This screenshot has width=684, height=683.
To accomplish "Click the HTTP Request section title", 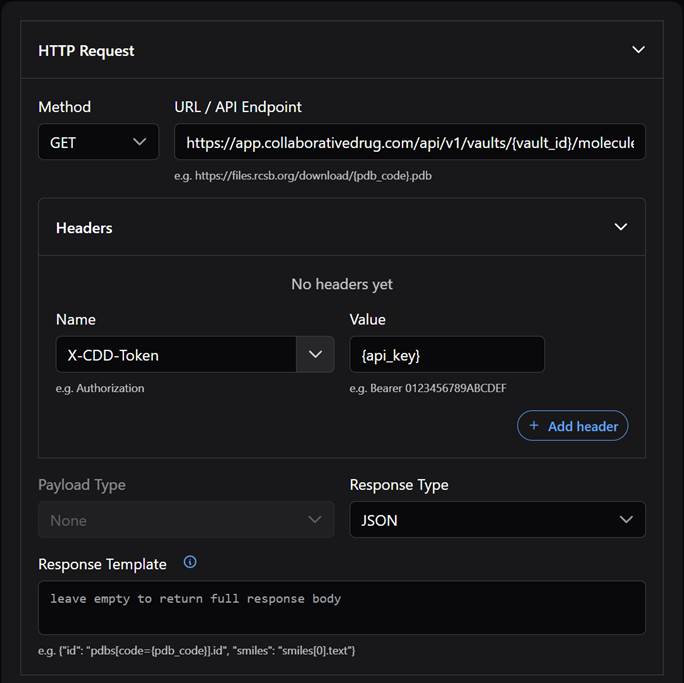I will pos(86,50).
